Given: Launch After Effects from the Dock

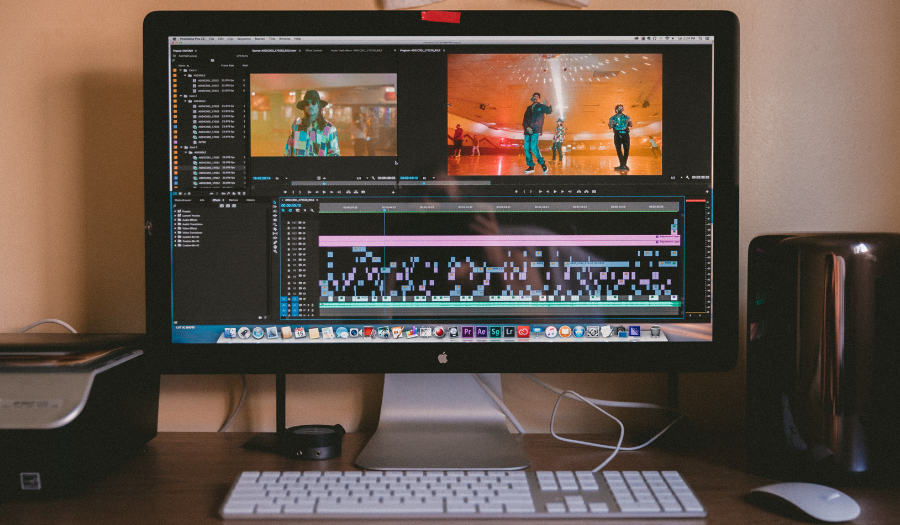Looking at the screenshot, I should (x=481, y=331).
